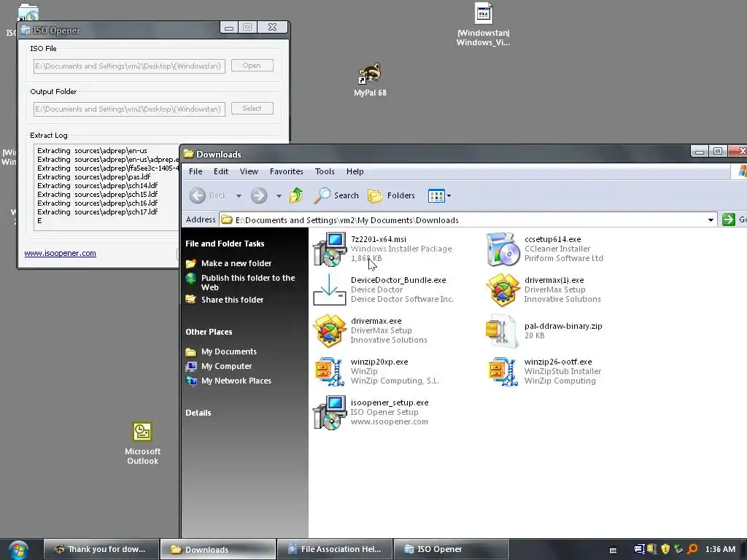
Task: Open the Views dropdown arrow
Action: coord(449,195)
